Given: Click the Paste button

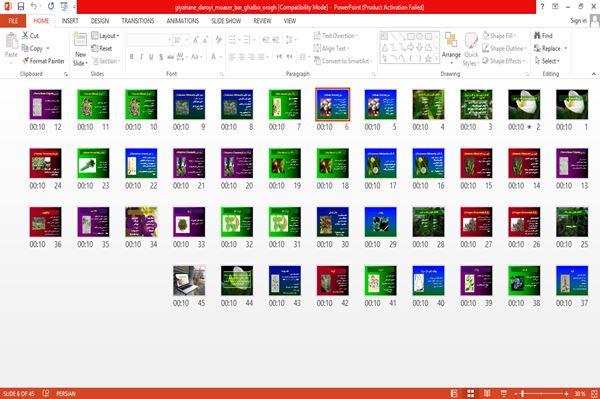Looking at the screenshot, I should tap(11, 45).
